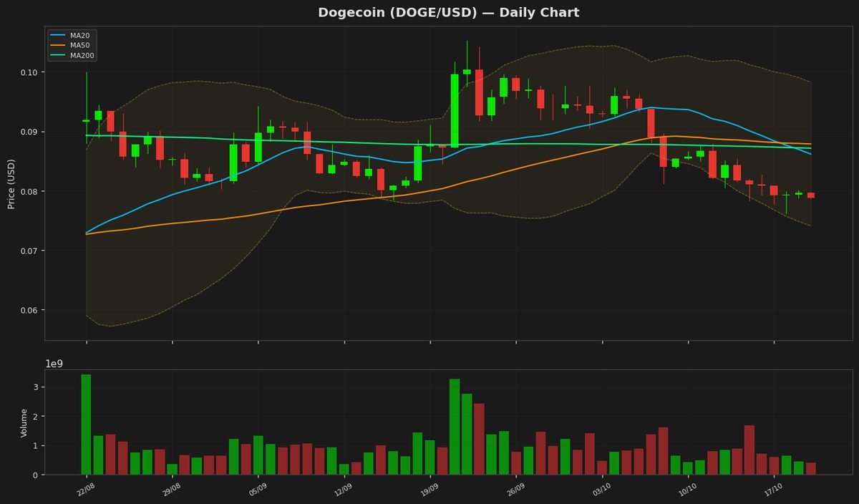Click the largest green candlestick body after 19/09

455,111
